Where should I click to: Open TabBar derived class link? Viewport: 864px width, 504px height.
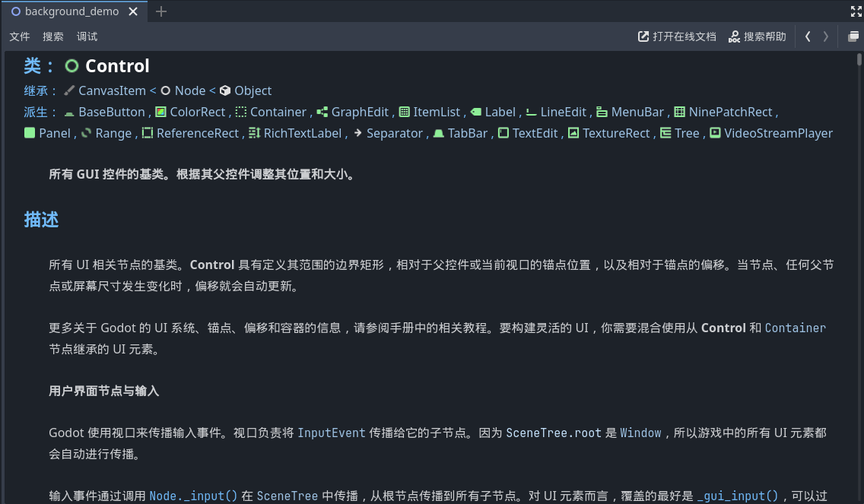[467, 133]
